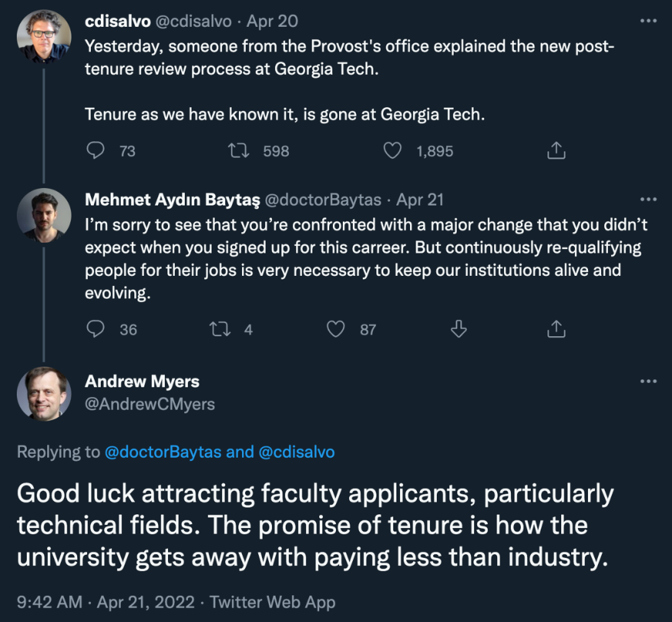Share cdisalvo's tweet using share icon
672x622 pixels.
556,151
